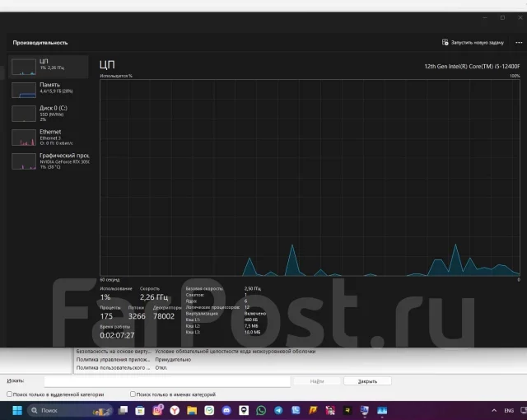Click the 12th Gen Intel Core i5-12400F label
Image resolution: width=527 pixels, height=420 pixels.
(x=472, y=66)
